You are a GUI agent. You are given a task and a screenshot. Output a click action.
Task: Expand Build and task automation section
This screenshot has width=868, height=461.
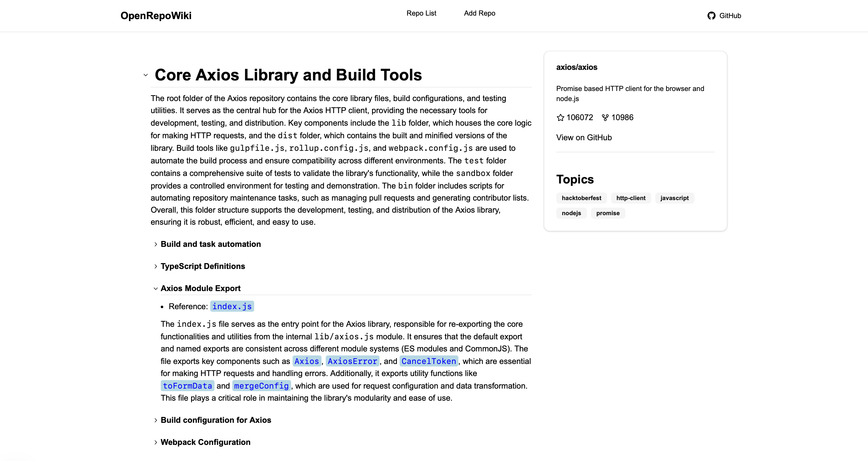coord(156,245)
